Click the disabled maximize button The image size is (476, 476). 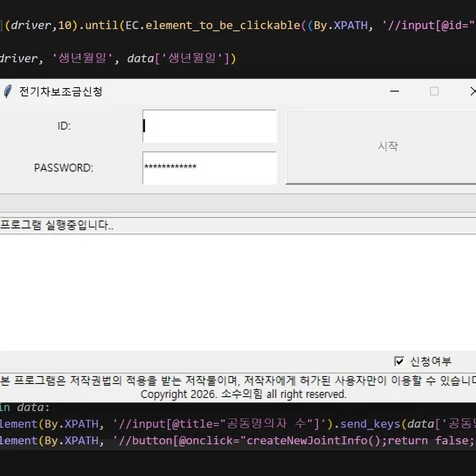tap(434, 91)
